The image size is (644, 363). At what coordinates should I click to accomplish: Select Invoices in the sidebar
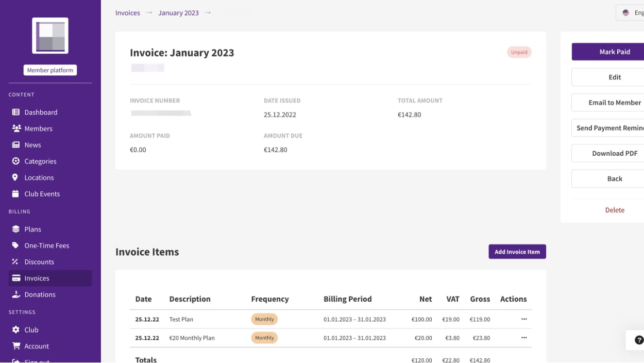(x=50, y=278)
